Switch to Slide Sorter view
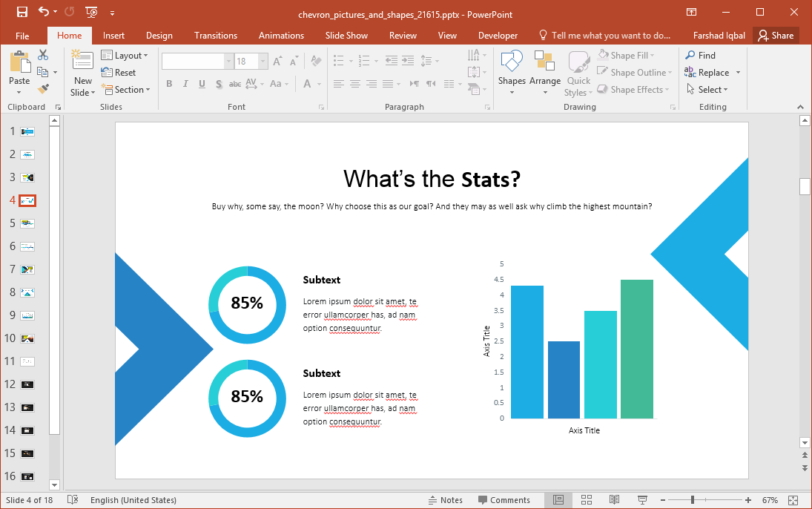This screenshot has width=812, height=509. (x=586, y=500)
